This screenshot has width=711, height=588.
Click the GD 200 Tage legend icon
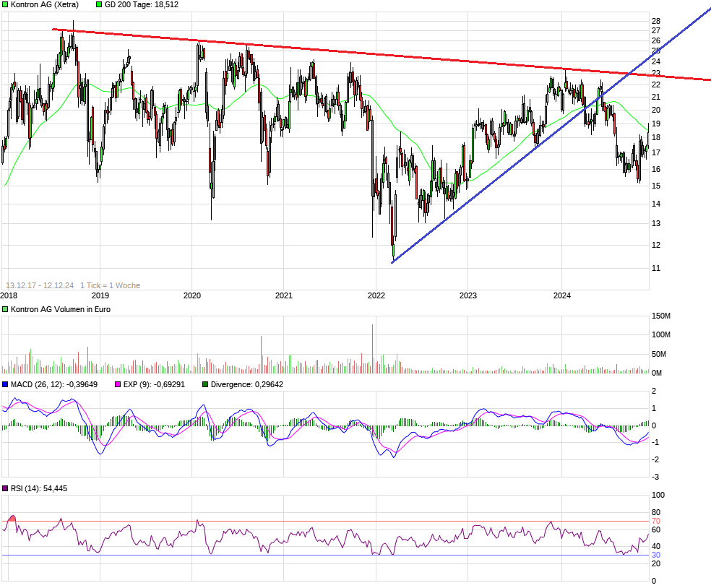[98, 4]
